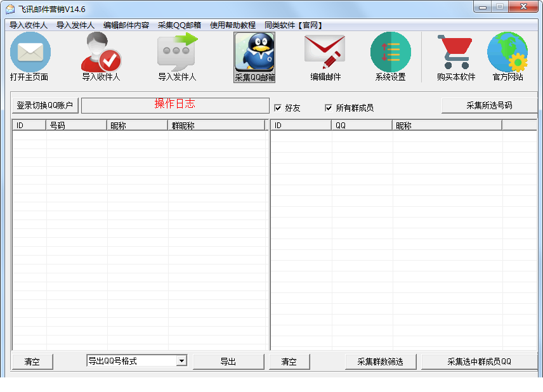Click the QQ column header in right list
This screenshot has width=543, height=392.
pos(362,126)
